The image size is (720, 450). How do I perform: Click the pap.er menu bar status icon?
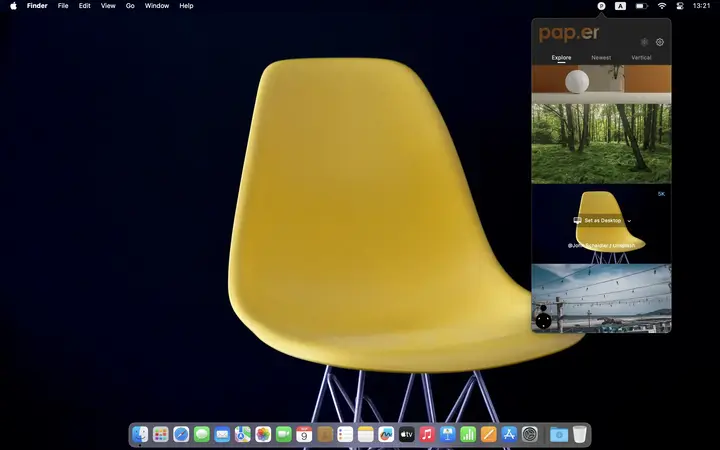tap(601, 6)
